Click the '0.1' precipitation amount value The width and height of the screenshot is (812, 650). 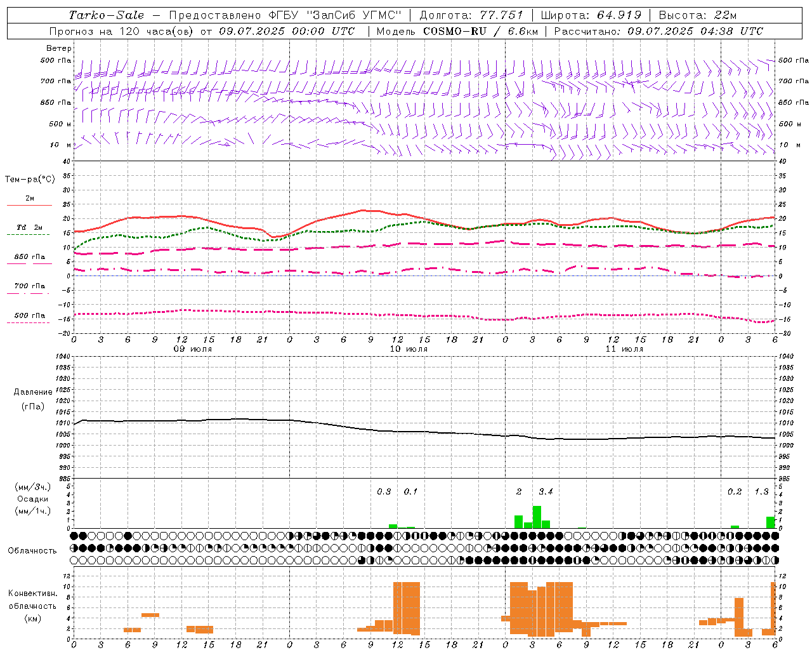411,492
